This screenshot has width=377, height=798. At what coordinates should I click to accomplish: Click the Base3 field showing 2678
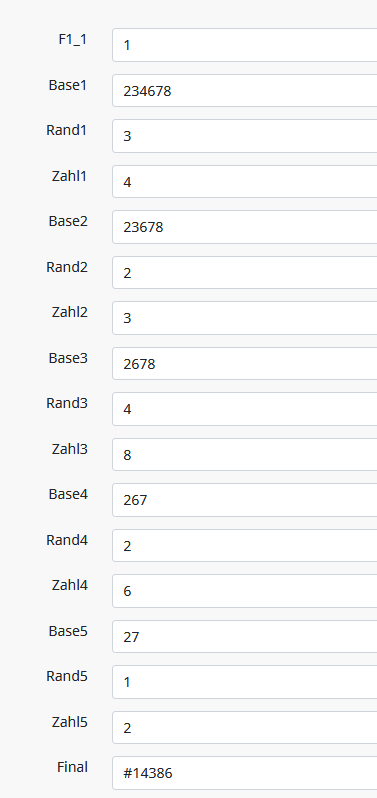click(245, 364)
